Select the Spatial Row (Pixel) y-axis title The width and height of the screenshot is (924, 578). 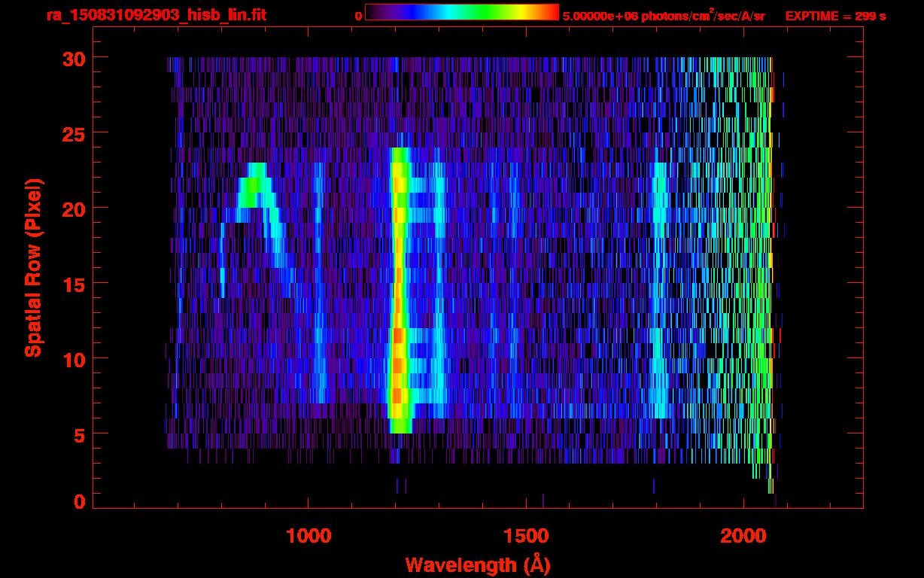[x=32, y=268]
